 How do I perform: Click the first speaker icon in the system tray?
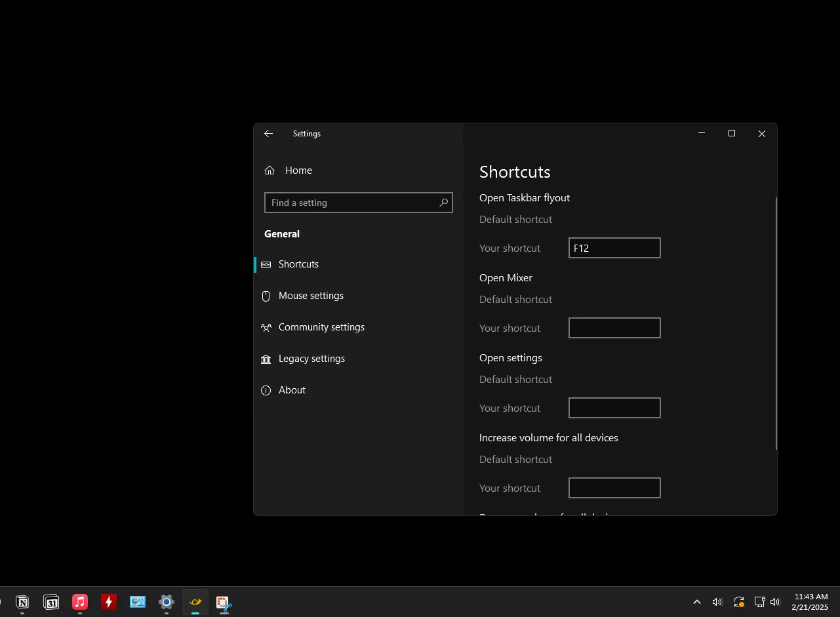tap(717, 602)
